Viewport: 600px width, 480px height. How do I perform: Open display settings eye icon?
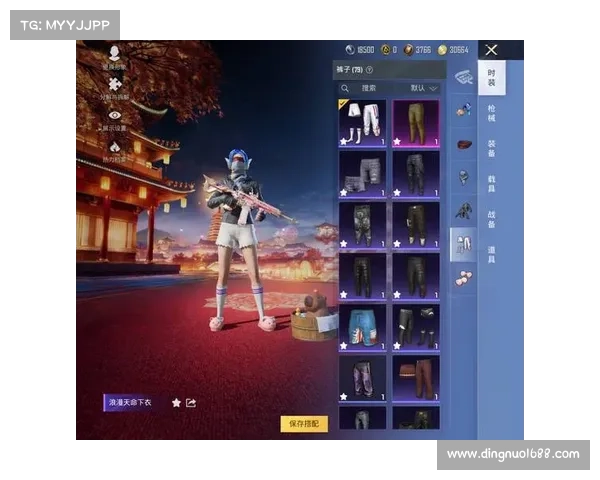coord(115,115)
